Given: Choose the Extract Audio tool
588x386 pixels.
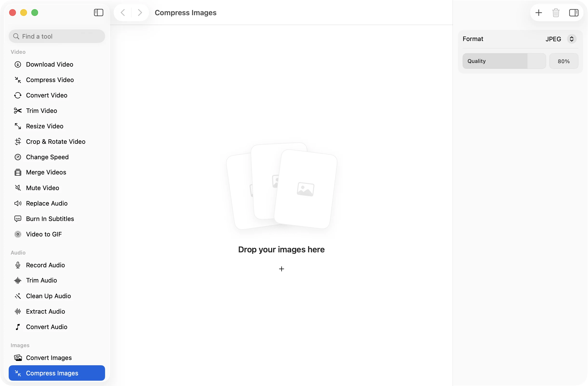Looking at the screenshot, I should [57, 311].
